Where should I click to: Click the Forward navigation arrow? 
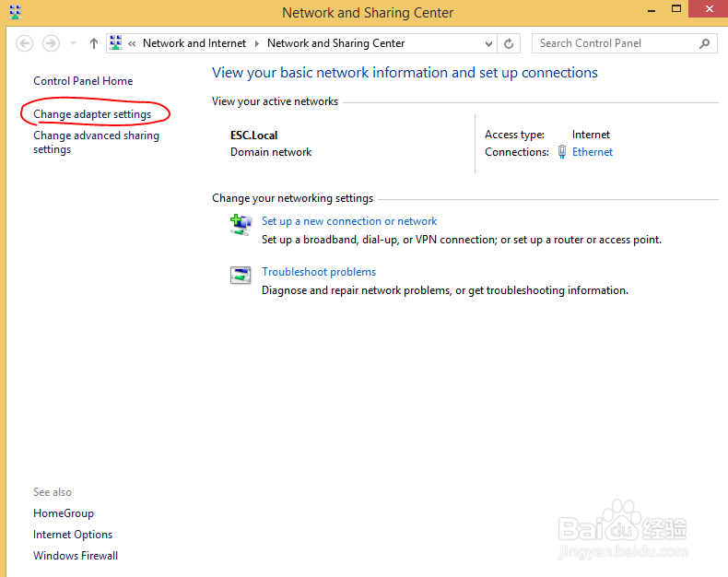pos(51,43)
